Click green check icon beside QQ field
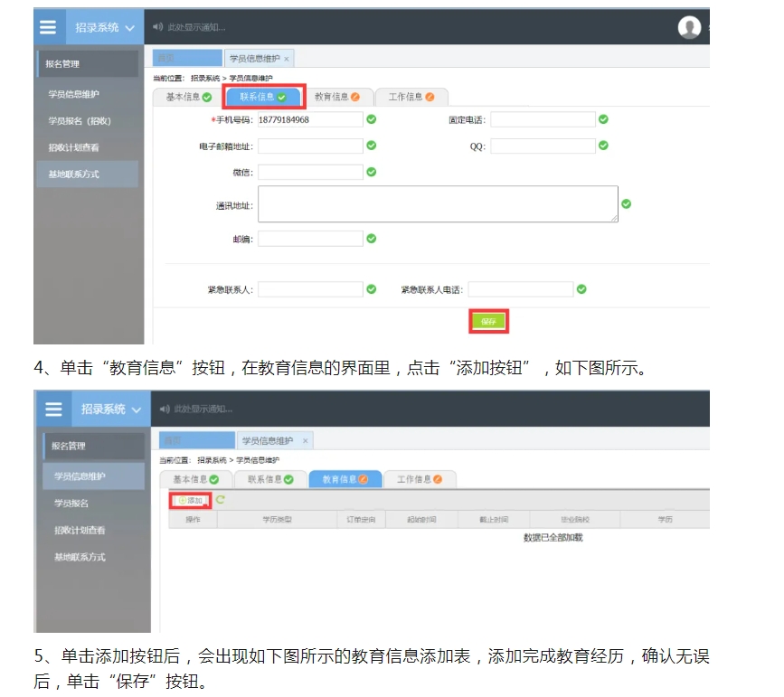This screenshot has height=697, width=784. click(x=603, y=146)
